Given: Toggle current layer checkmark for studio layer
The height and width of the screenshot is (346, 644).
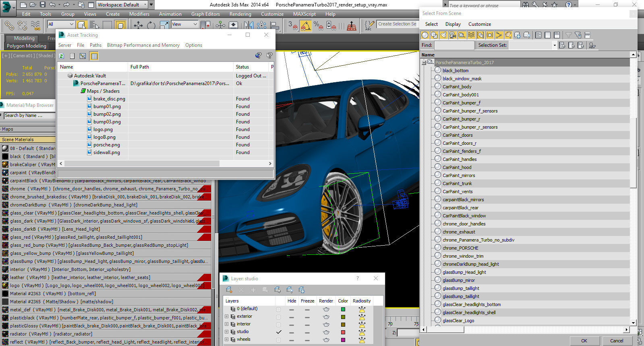Looking at the screenshot, I should pos(278,332).
